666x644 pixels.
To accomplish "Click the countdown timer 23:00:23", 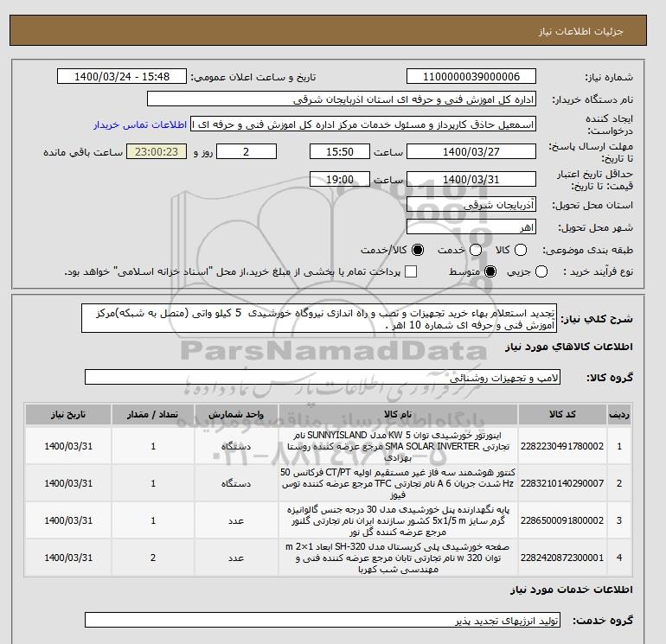I will [x=157, y=151].
